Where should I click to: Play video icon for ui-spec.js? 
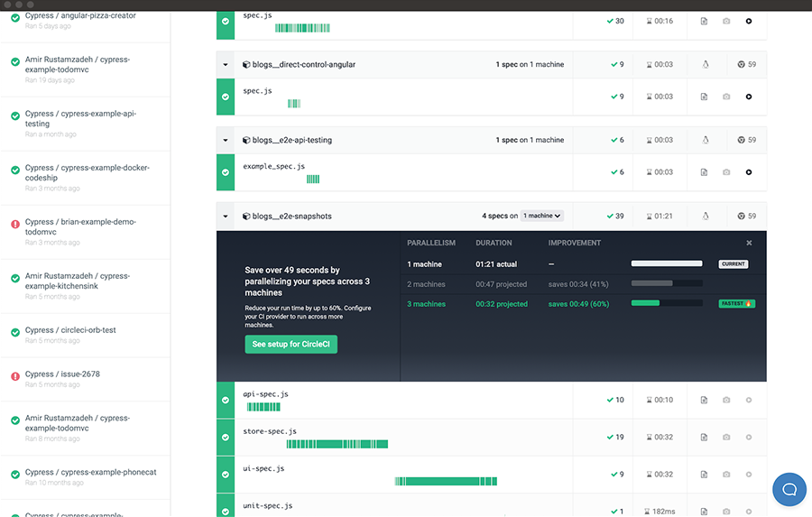coord(749,475)
